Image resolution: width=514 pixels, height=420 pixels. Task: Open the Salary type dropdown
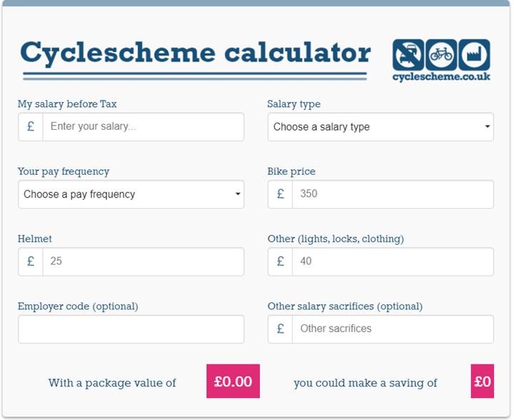[x=380, y=127]
